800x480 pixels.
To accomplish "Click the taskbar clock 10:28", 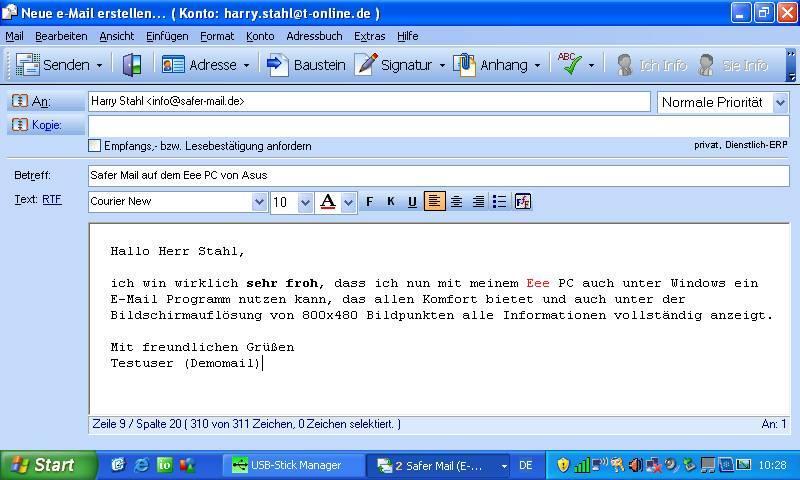I will [772, 465].
